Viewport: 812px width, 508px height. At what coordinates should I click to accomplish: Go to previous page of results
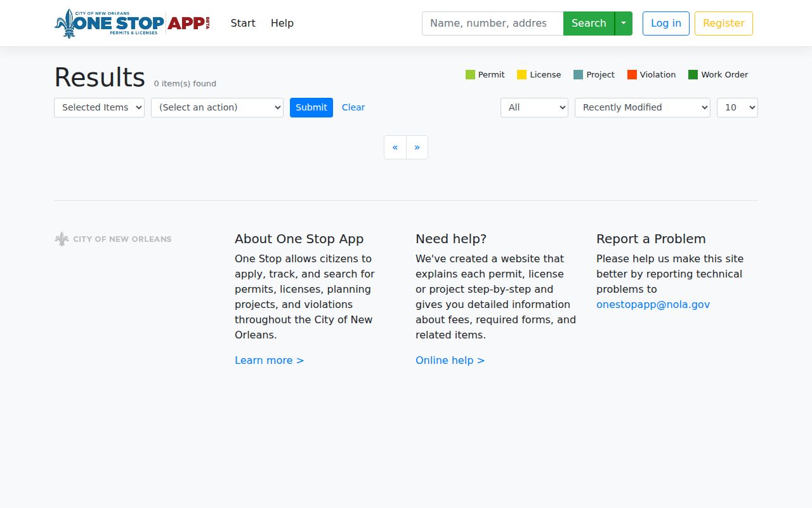395,147
